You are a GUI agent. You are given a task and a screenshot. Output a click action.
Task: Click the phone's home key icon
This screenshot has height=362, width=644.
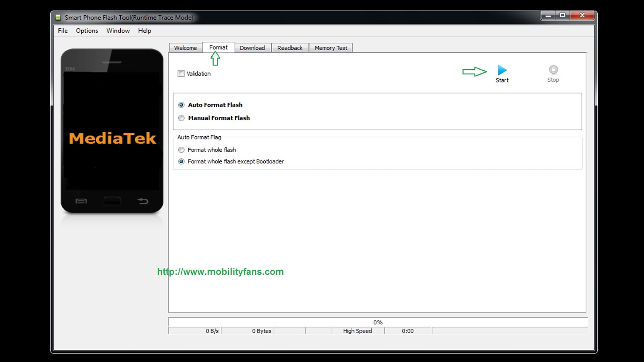coord(112,201)
